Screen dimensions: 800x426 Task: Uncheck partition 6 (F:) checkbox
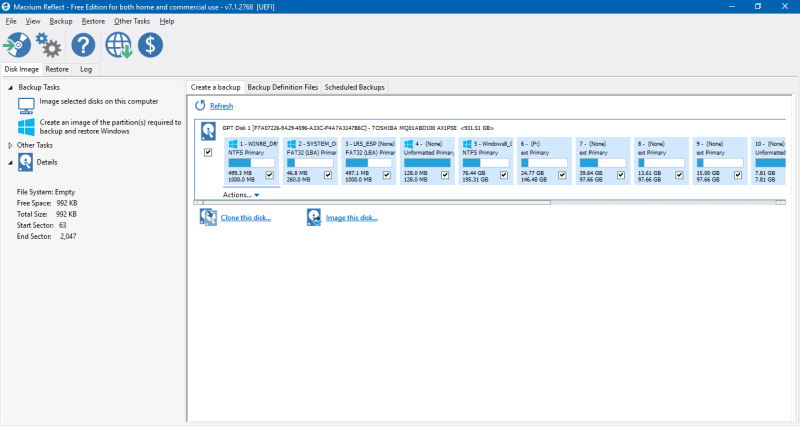click(x=562, y=175)
